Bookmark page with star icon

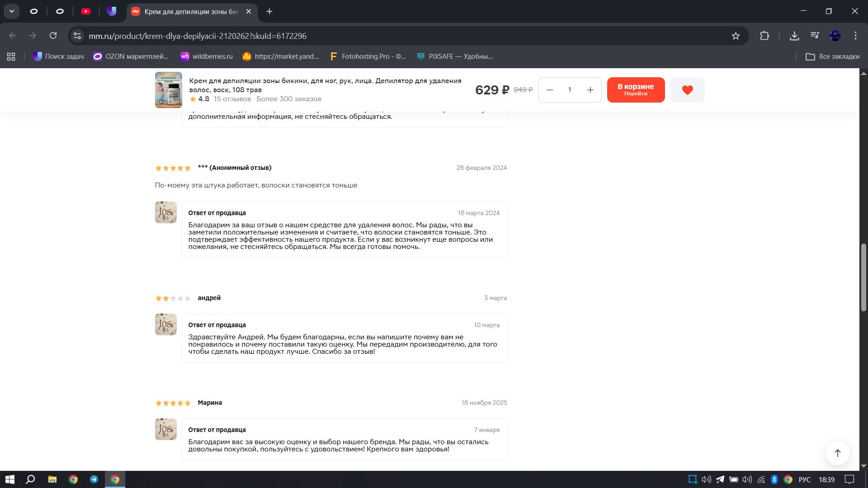[x=736, y=36]
